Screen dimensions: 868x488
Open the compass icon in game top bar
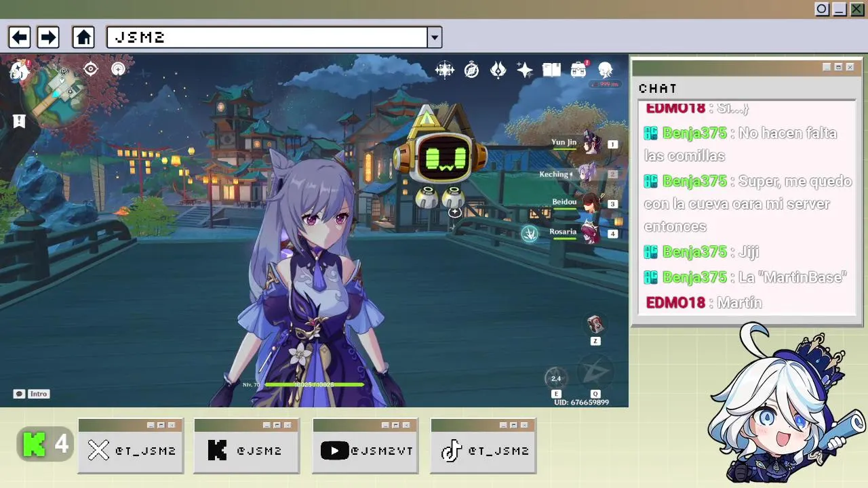click(471, 69)
